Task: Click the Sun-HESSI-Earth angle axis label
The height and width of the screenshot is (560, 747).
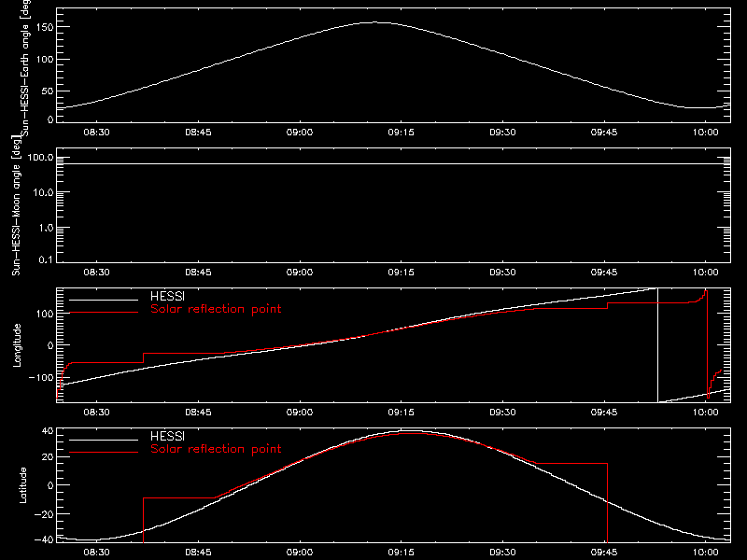Action: [x=25, y=68]
